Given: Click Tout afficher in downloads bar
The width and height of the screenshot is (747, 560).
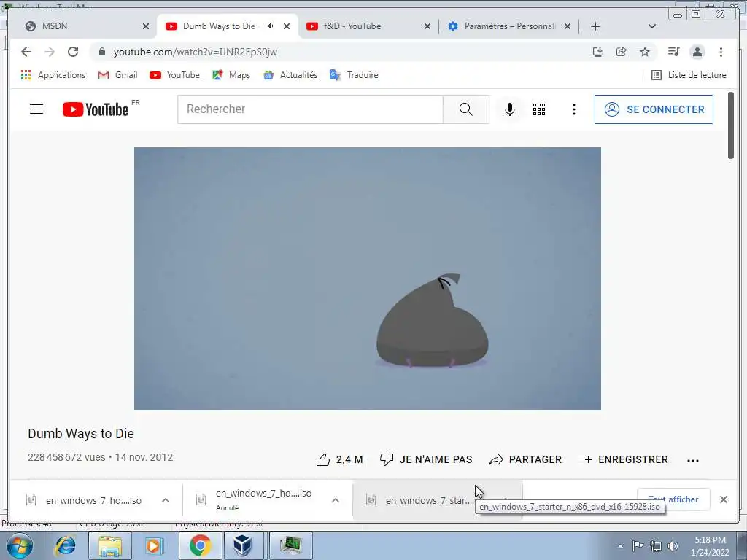Looking at the screenshot, I should [673, 499].
